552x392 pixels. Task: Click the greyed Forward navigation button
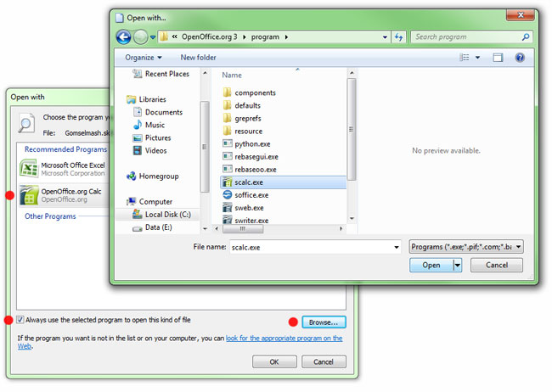(x=140, y=37)
